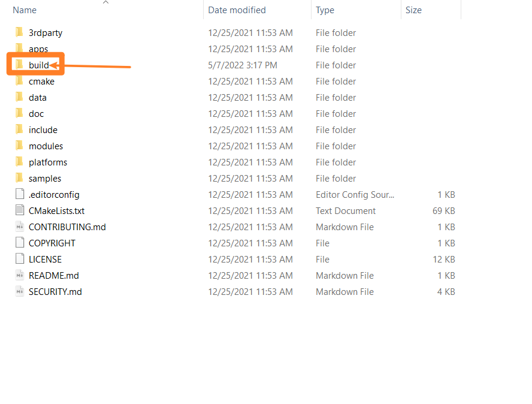Select the platforms folder name
This screenshot has width=532, height=404.
pos(48,162)
